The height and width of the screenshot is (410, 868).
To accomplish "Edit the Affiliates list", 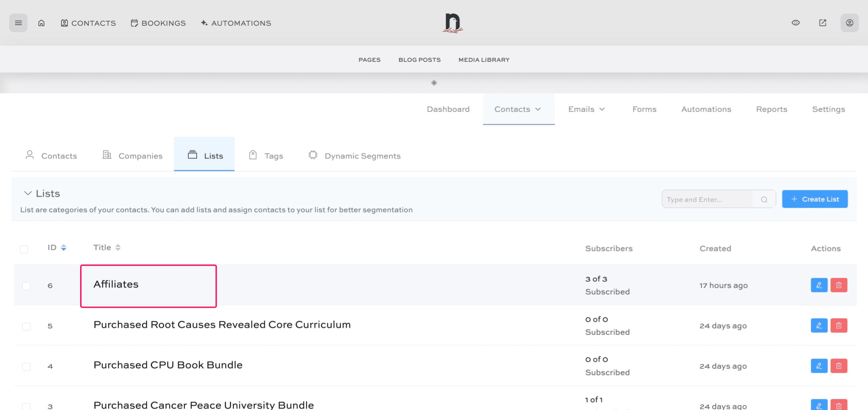I will coord(819,285).
